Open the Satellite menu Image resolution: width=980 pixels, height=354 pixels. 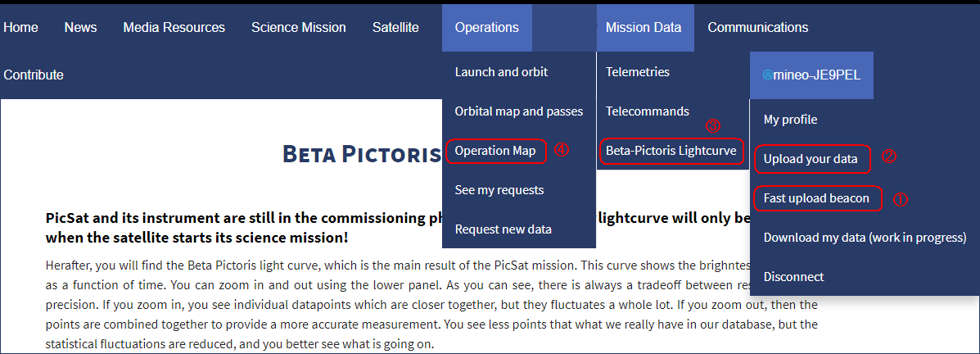(395, 28)
